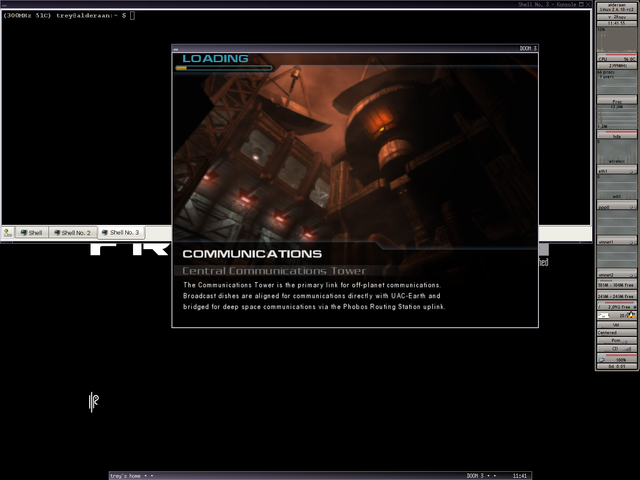Close the Konsole window

point(588,4)
